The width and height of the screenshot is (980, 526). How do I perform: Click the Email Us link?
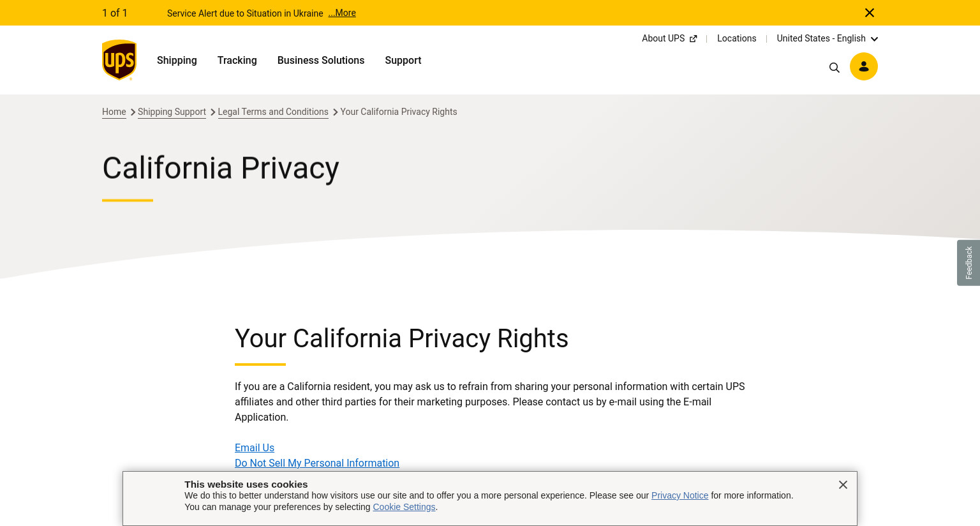coord(255,447)
